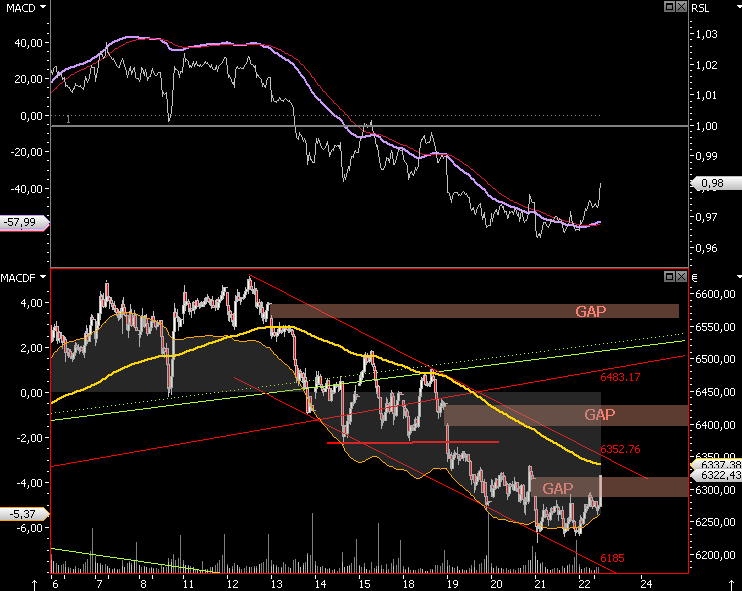Click the -20,00 MACD scale value
This screenshot has height=591, width=742.
[x=26, y=152]
